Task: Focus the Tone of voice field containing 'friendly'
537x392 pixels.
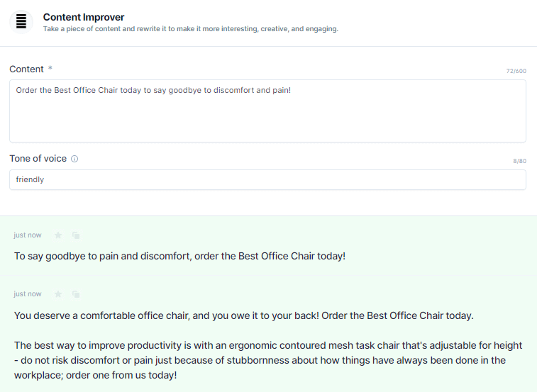Action: (267, 180)
